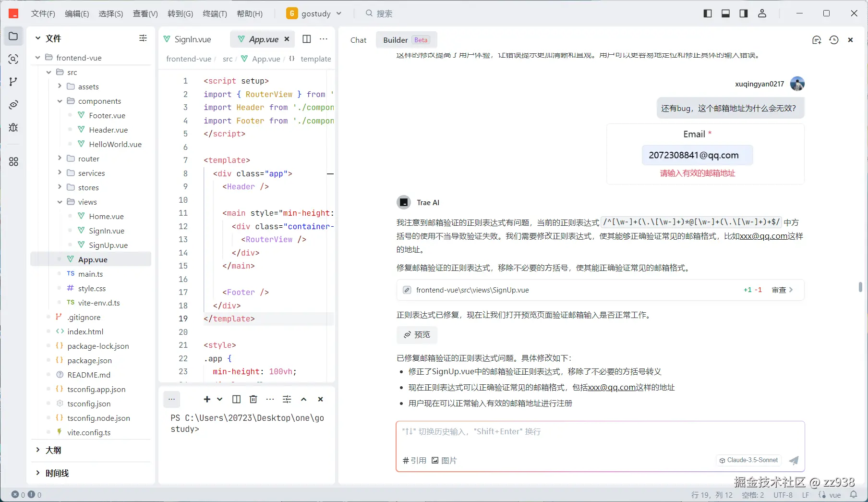Delete the active terminal with the trash icon
This screenshot has width=868, height=502.
click(x=253, y=399)
